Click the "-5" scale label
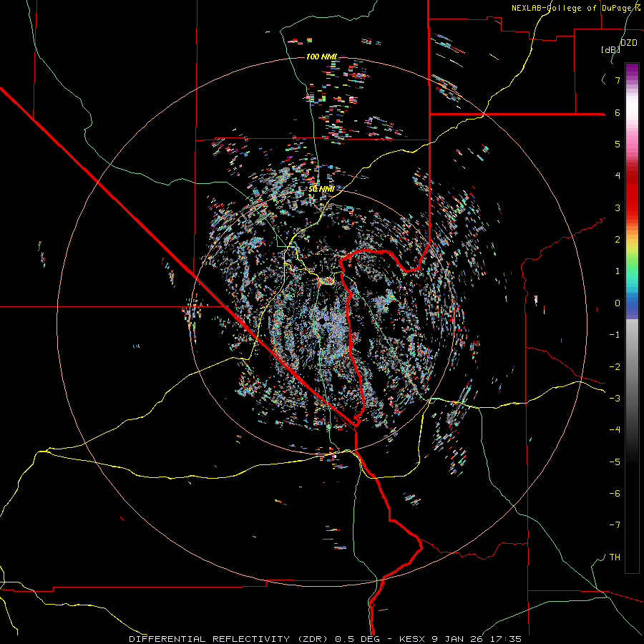This screenshot has width=644, height=644. (x=615, y=462)
